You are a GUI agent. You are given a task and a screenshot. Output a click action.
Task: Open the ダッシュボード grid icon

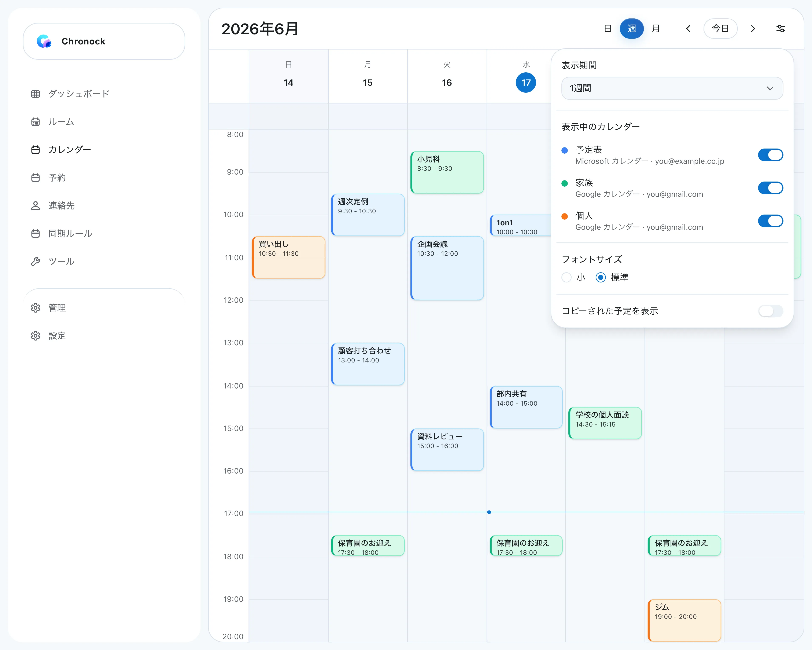[35, 94]
